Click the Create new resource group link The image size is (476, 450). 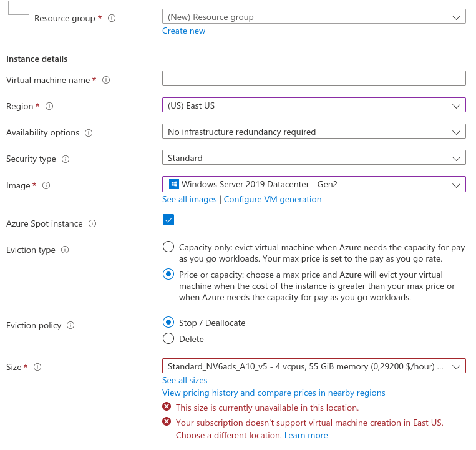[x=183, y=31]
